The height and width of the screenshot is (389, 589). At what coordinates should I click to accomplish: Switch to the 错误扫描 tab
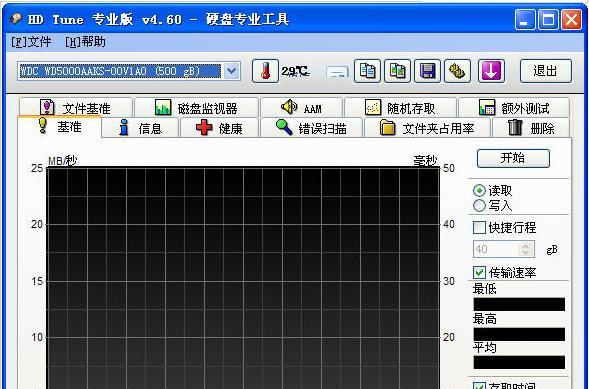[x=311, y=128]
